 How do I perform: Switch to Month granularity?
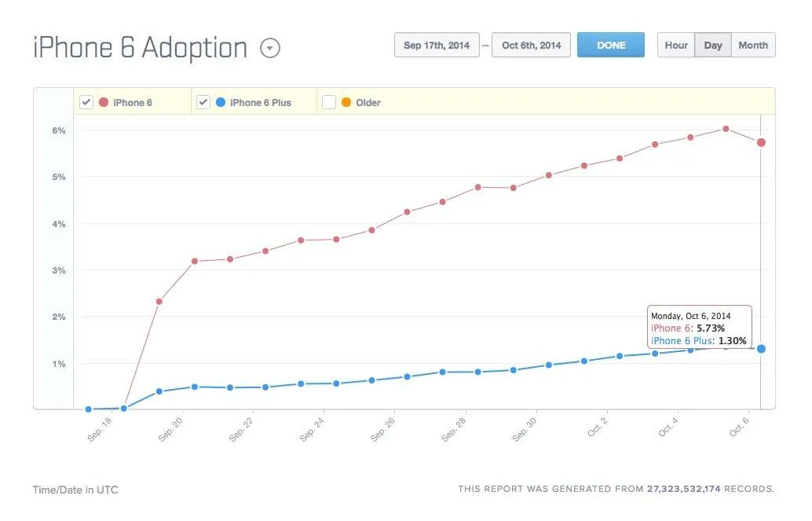[x=753, y=45]
